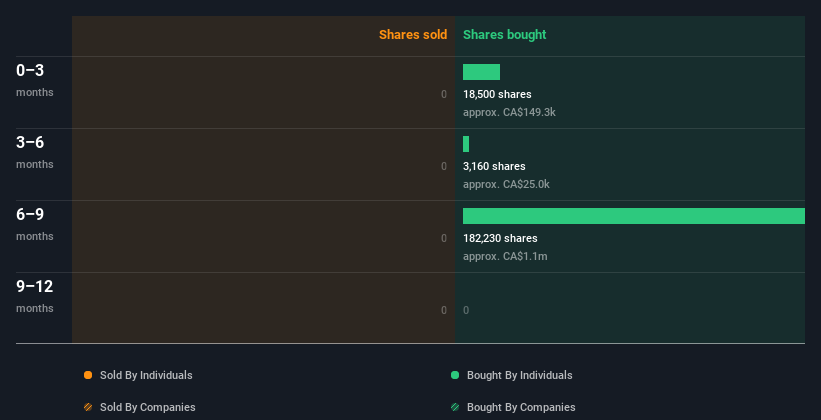Viewport: 821px width, 420px height.
Task: Click the approx. CA$149.3k amount
Action: pos(509,112)
